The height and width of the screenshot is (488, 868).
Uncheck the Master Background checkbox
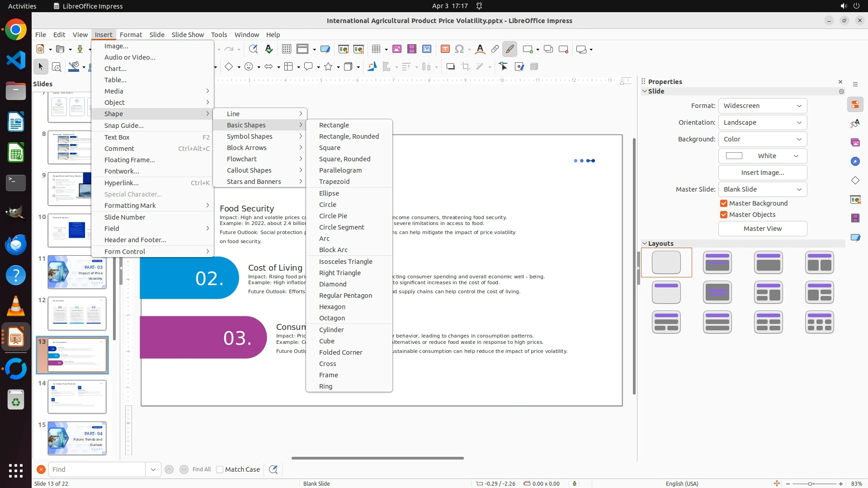(x=724, y=203)
